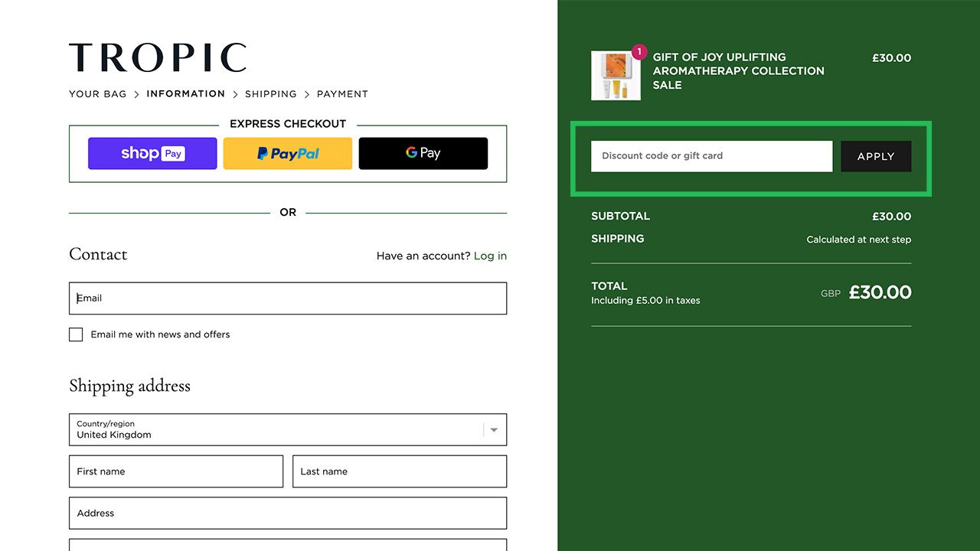This screenshot has width=980, height=551.
Task: Tick Email me with news and offers
Action: (76, 334)
